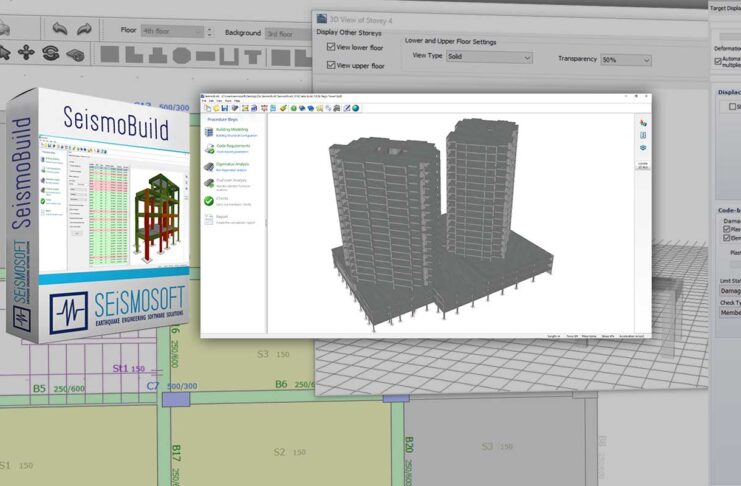Activate the rotate view tool

pyautogui.click(x=51, y=53)
